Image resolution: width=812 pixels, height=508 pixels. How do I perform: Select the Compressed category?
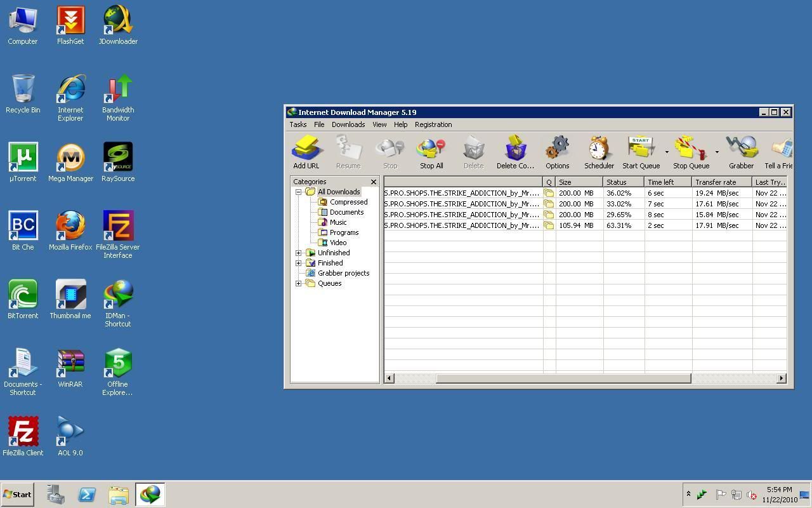pyautogui.click(x=348, y=202)
